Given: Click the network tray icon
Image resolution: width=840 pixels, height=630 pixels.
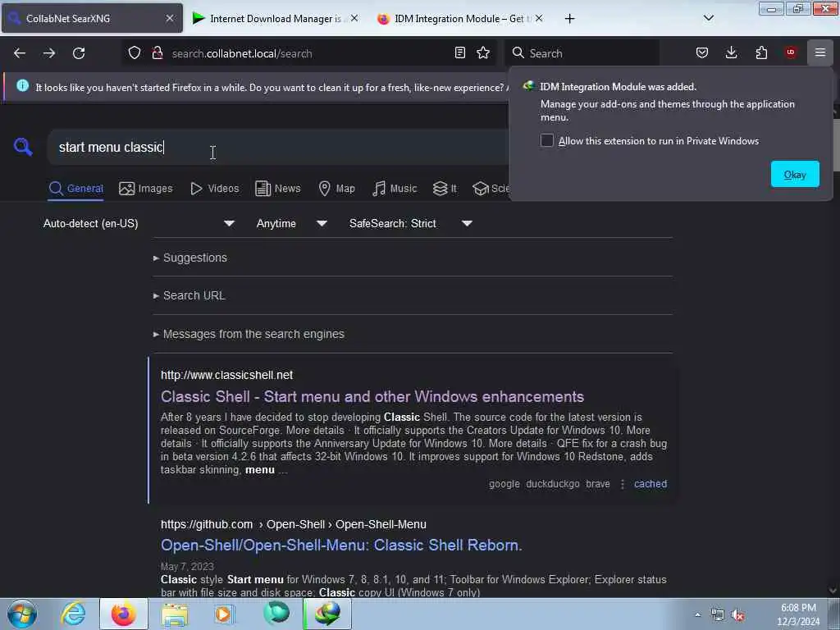Looking at the screenshot, I should pyautogui.click(x=717, y=615).
